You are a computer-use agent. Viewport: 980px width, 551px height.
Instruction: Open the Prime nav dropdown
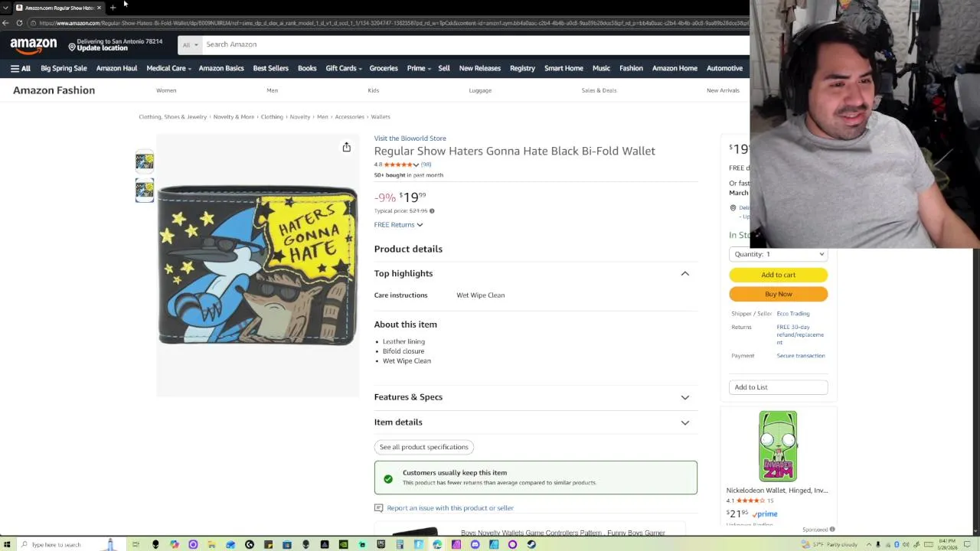[x=418, y=68]
